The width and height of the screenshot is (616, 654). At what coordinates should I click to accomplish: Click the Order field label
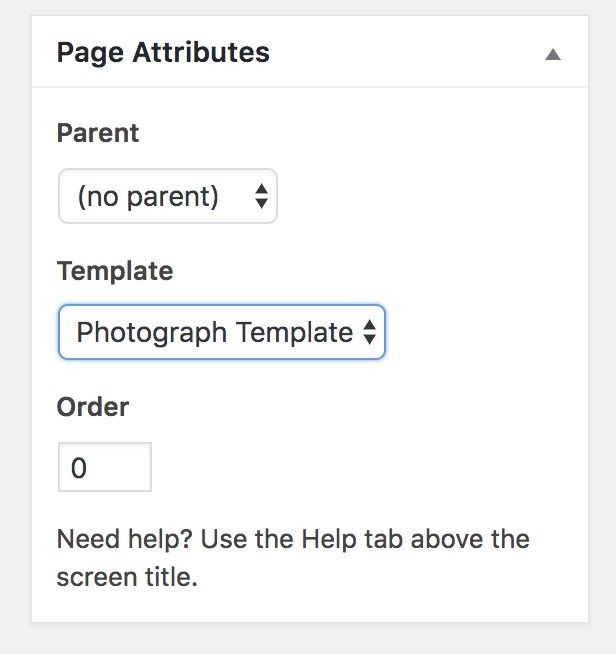[x=93, y=407]
